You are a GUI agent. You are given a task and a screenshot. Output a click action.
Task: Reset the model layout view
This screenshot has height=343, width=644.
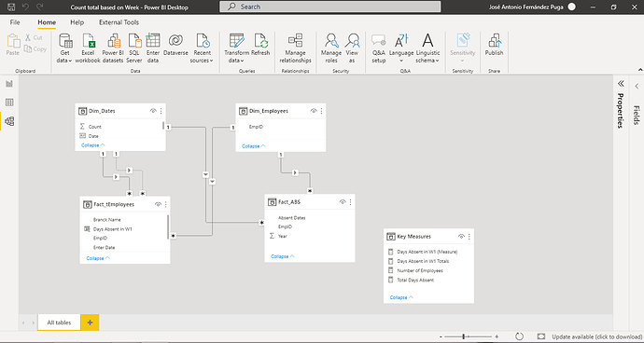point(519,336)
